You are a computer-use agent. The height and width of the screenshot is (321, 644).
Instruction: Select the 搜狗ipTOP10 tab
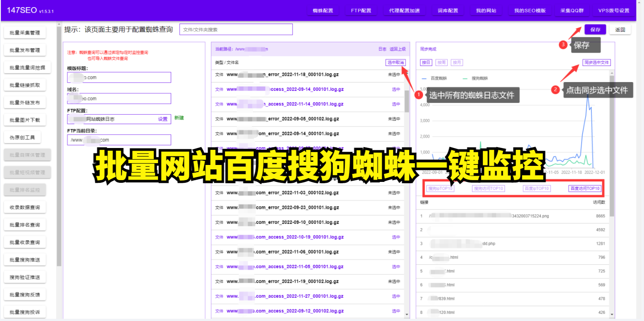tap(440, 189)
